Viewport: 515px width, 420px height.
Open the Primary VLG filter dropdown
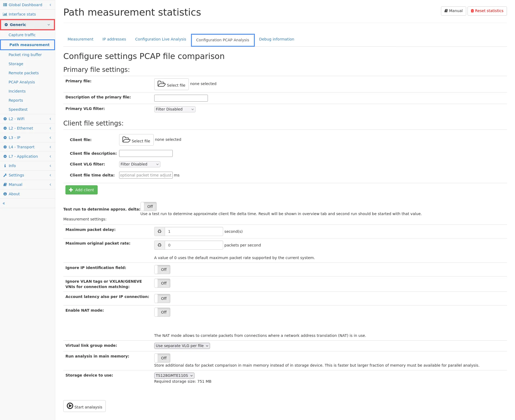click(175, 109)
